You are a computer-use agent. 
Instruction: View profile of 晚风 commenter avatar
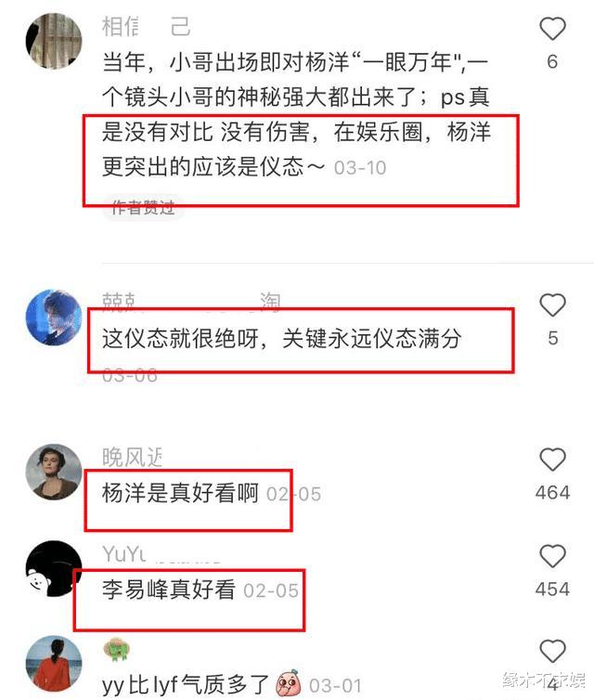click(54, 472)
